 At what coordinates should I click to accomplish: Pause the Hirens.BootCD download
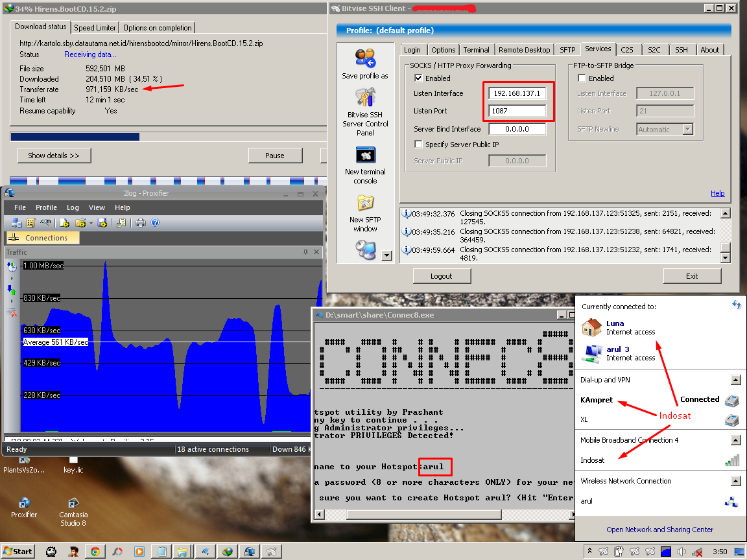(275, 156)
